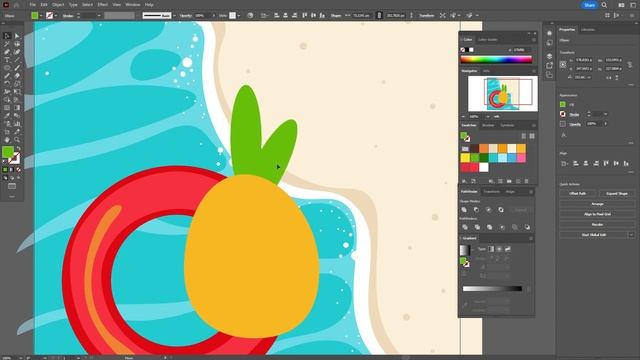This screenshot has width=640, height=360.
Task: Select radial gradient type
Action: [x=499, y=249]
